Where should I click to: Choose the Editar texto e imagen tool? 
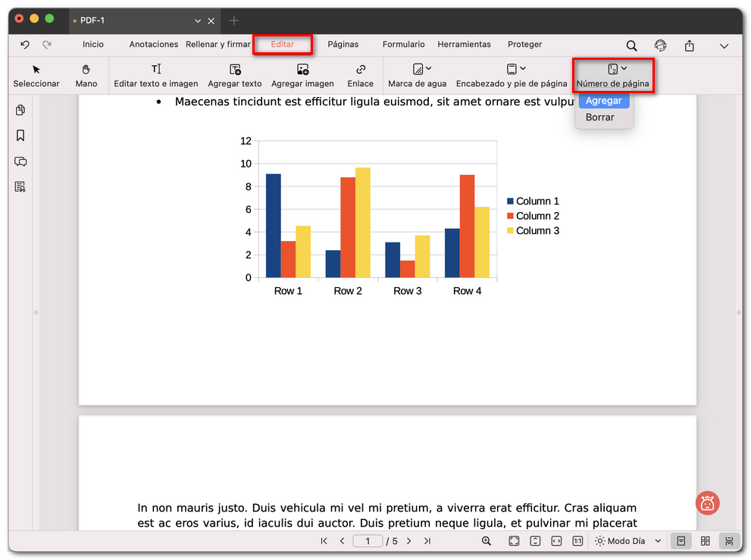156,76
